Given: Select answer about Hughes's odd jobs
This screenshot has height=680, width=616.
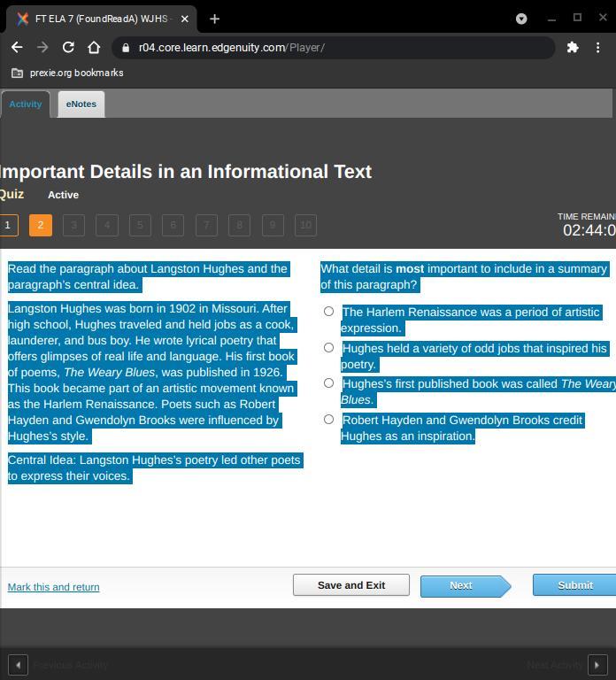Looking at the screenshot, I should click(x=328, y=348).
